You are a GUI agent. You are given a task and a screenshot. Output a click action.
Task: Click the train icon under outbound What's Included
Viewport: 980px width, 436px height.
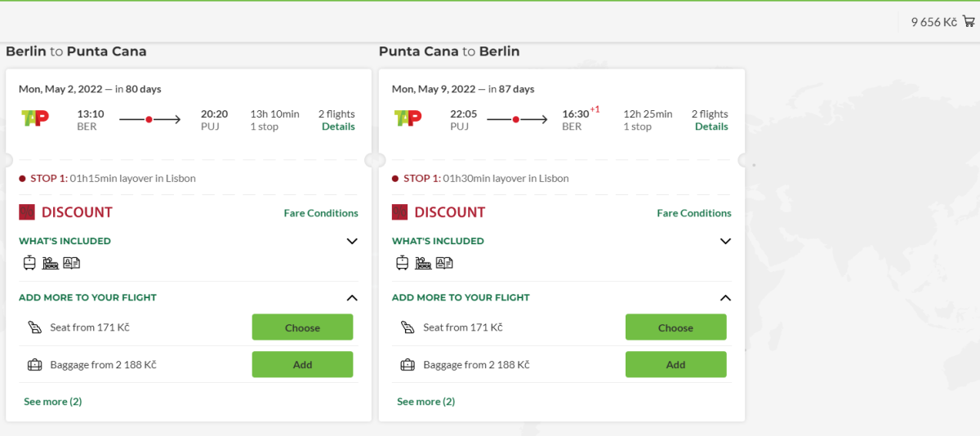coord(29,263)
